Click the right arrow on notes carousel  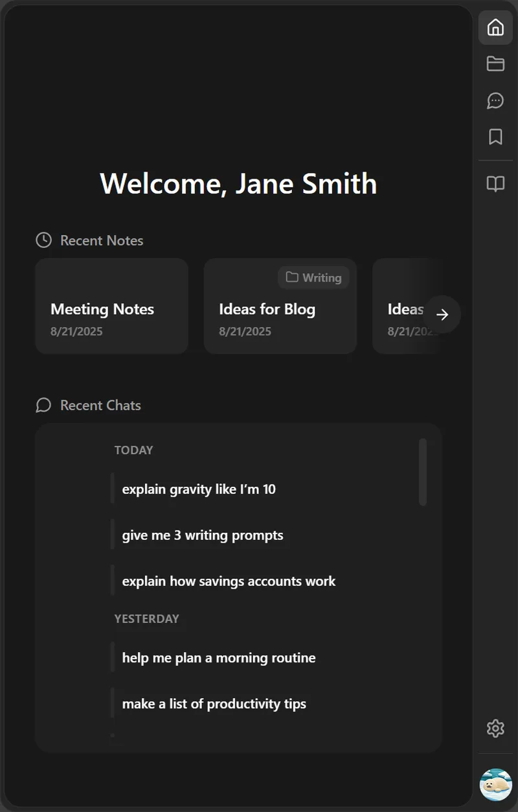click(x=442, y=315)
